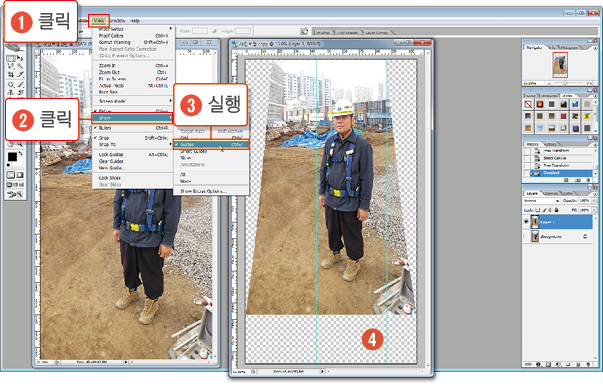Click the Navigator preview thumbnail
Viewport: 603px width, 384px height.
[x=560, y=65]
